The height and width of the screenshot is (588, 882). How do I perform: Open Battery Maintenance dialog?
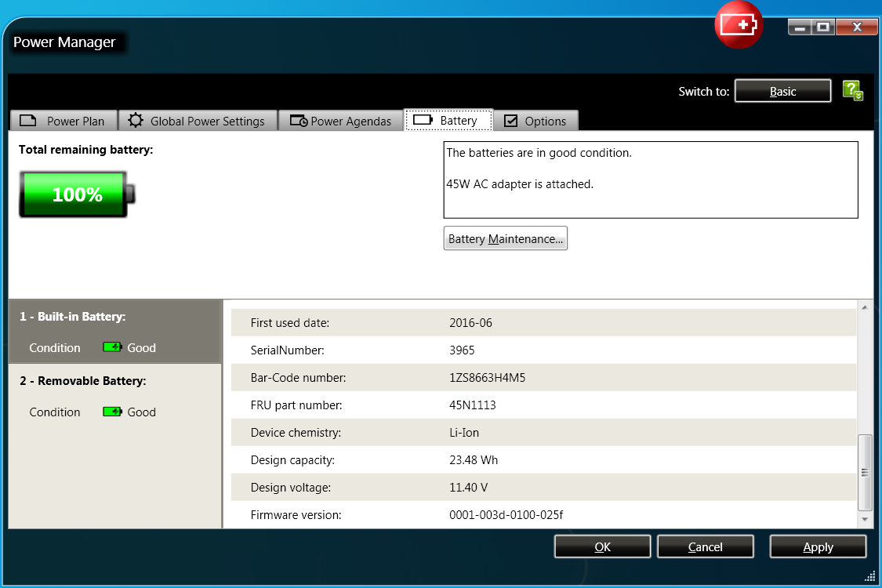coord(505,238)
